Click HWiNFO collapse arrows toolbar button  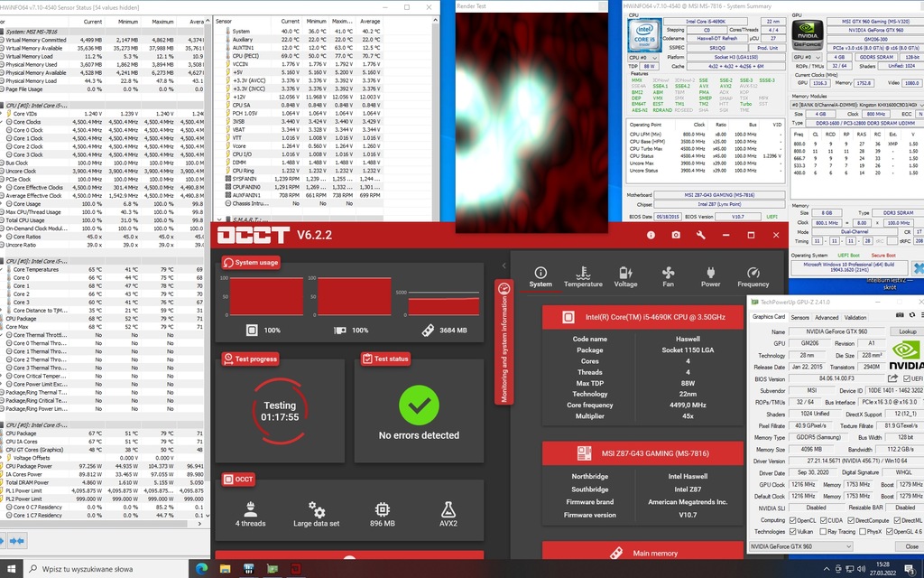click(17, 540)
